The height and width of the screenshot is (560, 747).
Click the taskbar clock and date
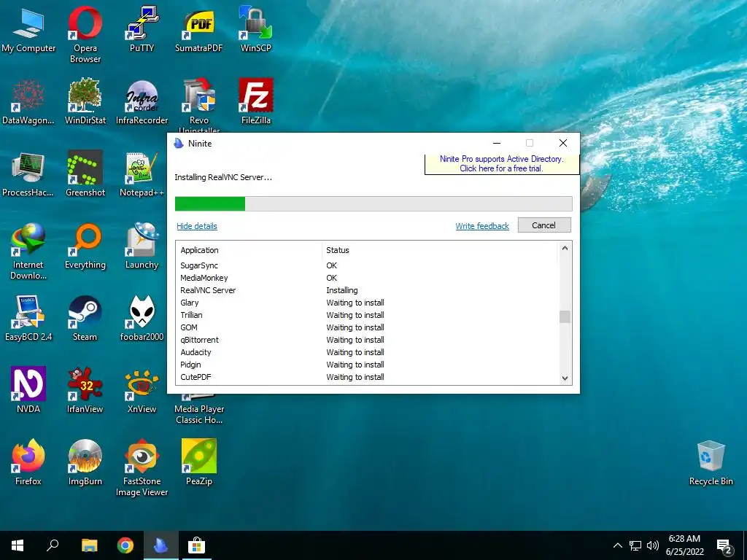click(x=684, y=545)
